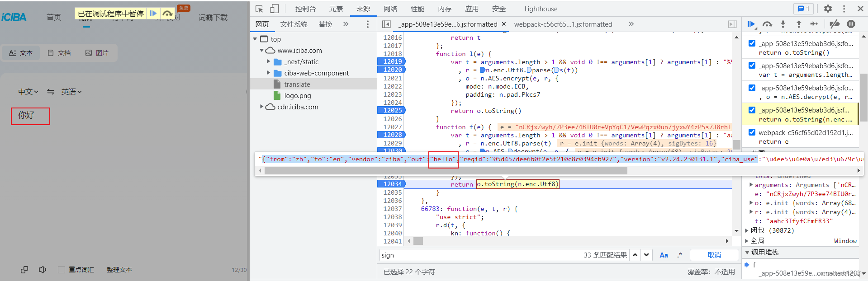Collapse the top frame tree node
This screenshot has height=281, width=868.
click(x=255, y=39)
